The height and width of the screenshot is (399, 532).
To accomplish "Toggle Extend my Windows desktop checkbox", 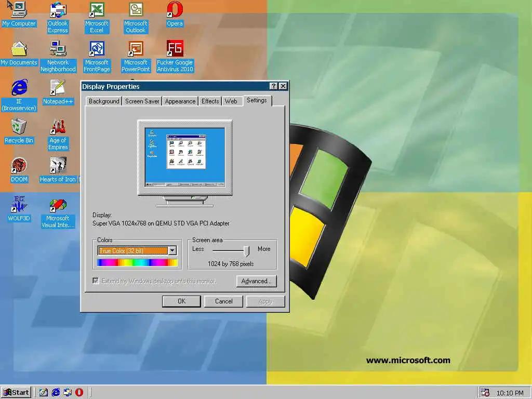I will pyautogui.click(x=96, y=281).
